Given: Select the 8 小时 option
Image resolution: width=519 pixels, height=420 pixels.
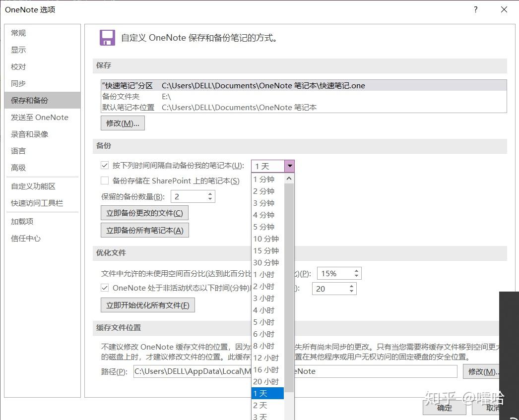Looking at the screenshot, I should click(x=268, y=346).
